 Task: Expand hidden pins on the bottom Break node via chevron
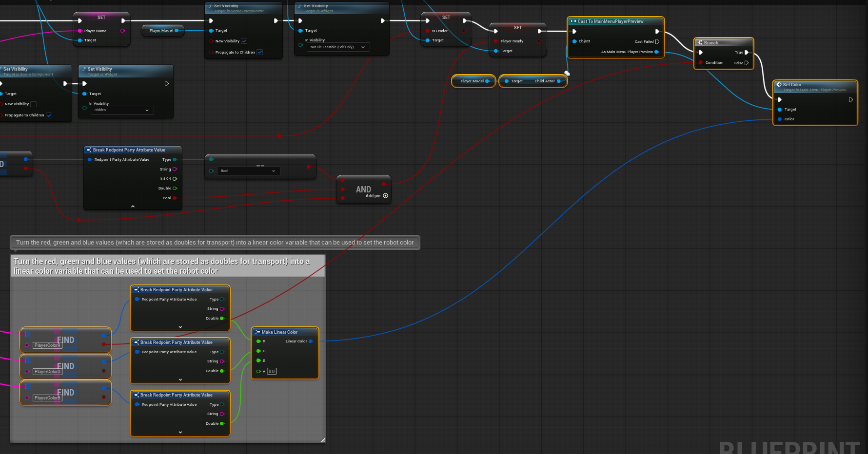tap(180, 432)
